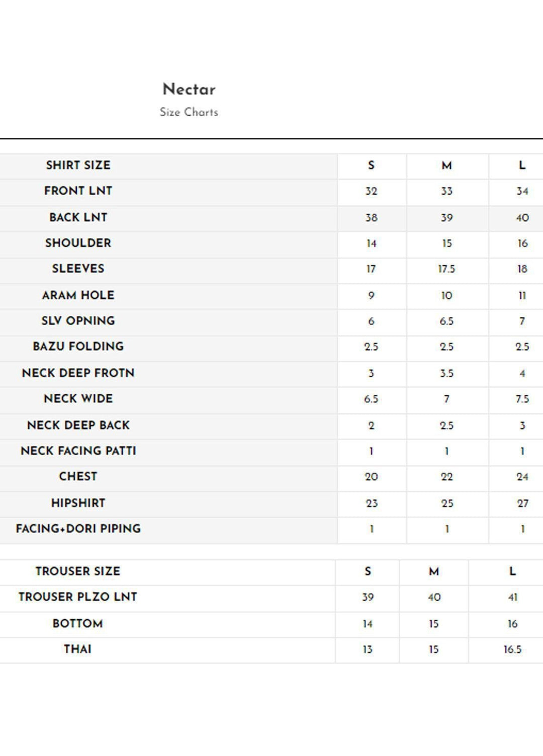
Task: Click the Size Charts subtitle text
Action: coord(189,112)
